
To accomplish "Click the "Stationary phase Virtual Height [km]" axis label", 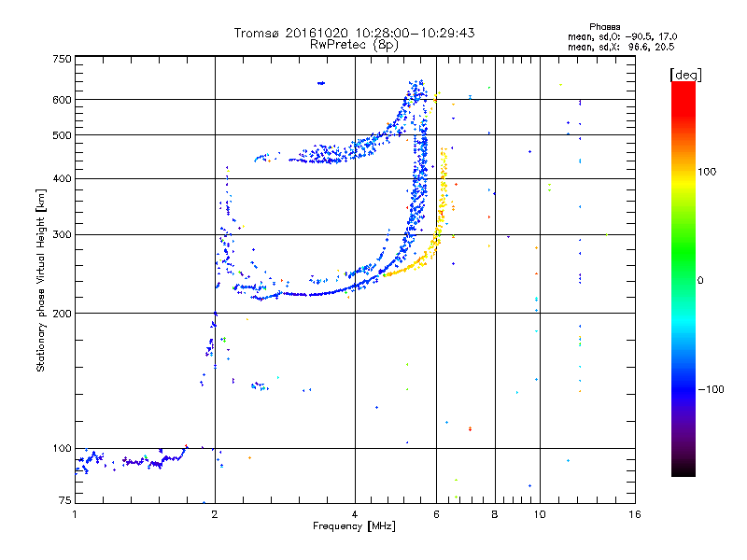I will tap(41, 280).
